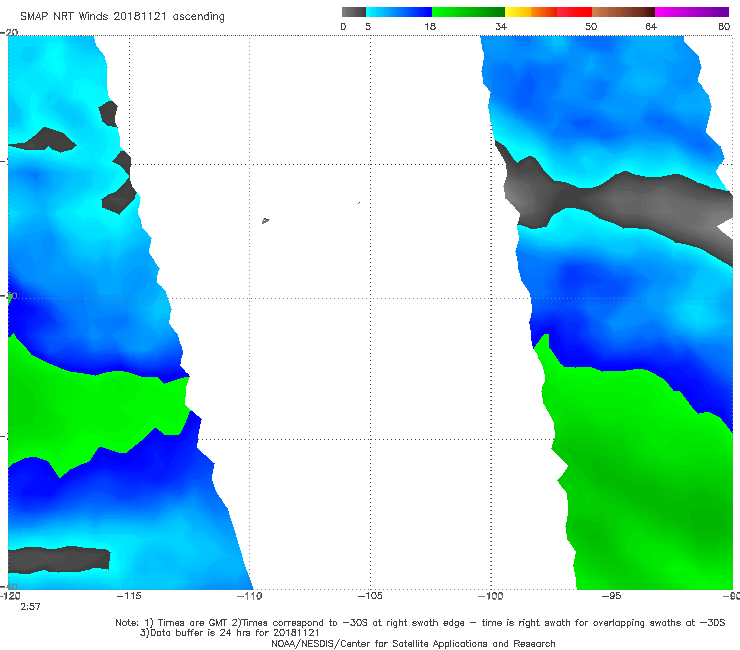The height and width of the screenshot is (650, 740).
Task: Click the latitude label '-20' at top left
Action: 9,32
